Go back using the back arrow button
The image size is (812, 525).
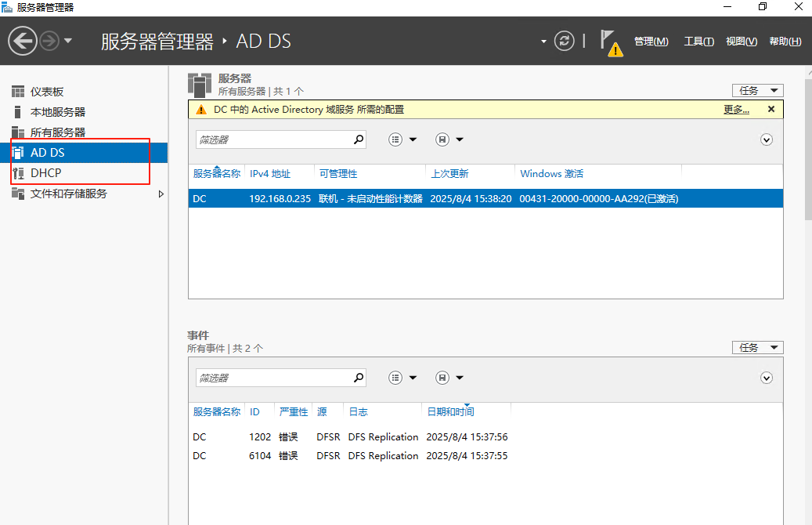pyautogui.click(x=22, y=41)
